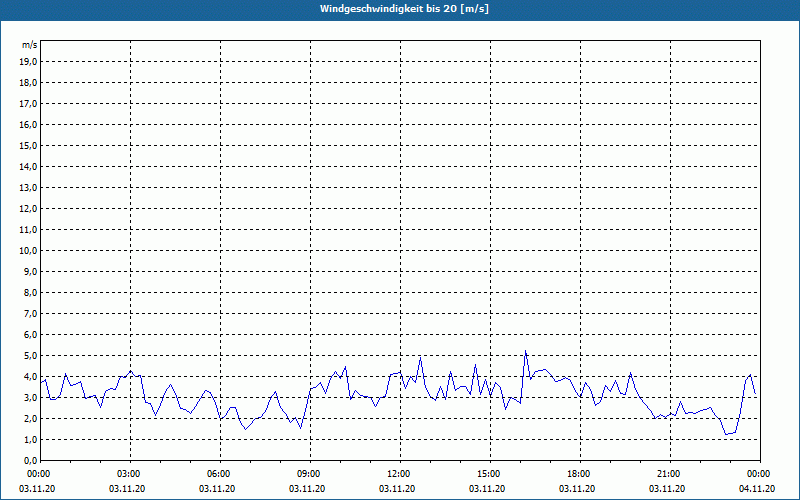Select the 09:00 time label
The height and width of the screenshot is (500, 800).
point(310,474)
